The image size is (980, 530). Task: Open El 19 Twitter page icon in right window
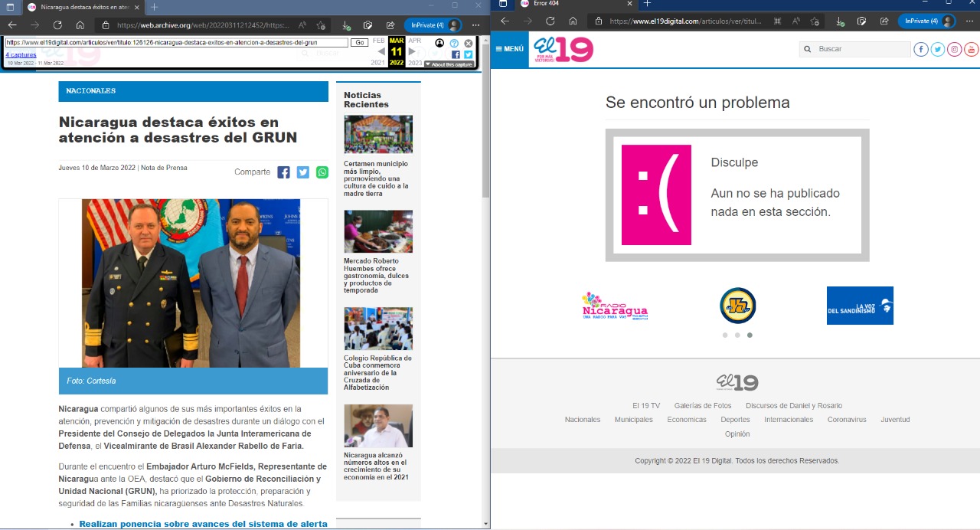[x=938, y=49]
